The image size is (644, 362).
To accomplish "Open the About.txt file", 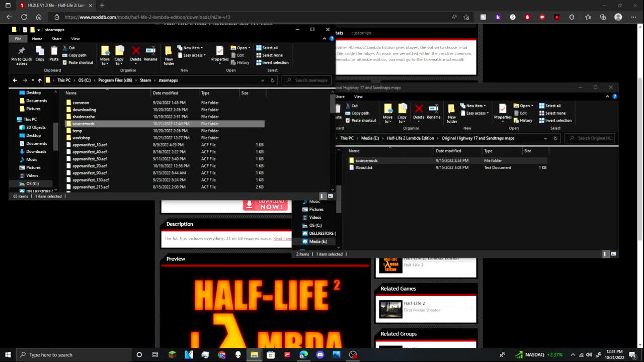I will 363,167.
